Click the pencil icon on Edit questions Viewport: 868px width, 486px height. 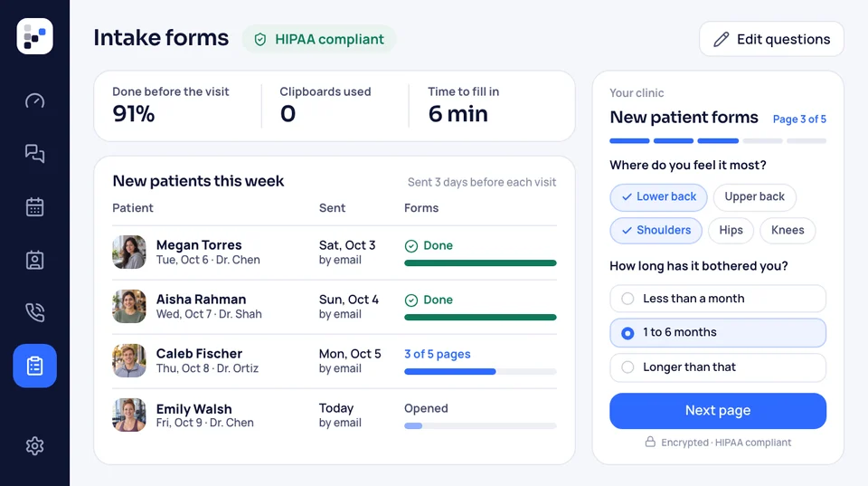click(x=721, y=39)
